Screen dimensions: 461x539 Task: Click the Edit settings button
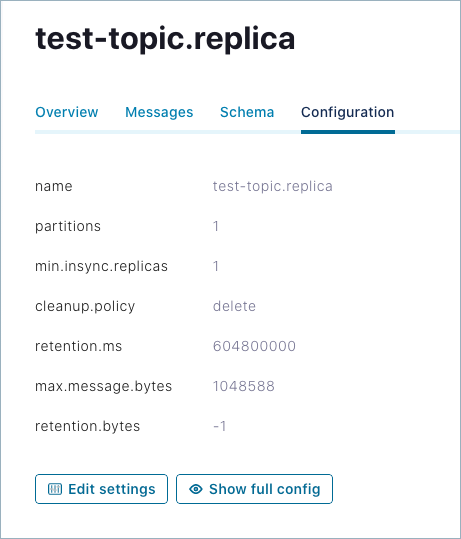101,489
